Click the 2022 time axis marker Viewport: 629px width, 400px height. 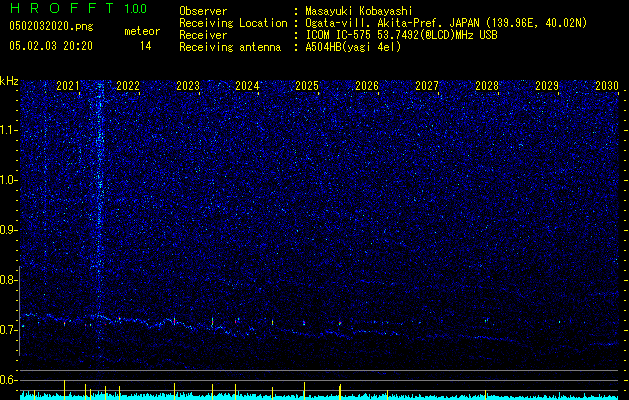pyautogui.click(x=128, y=86)
